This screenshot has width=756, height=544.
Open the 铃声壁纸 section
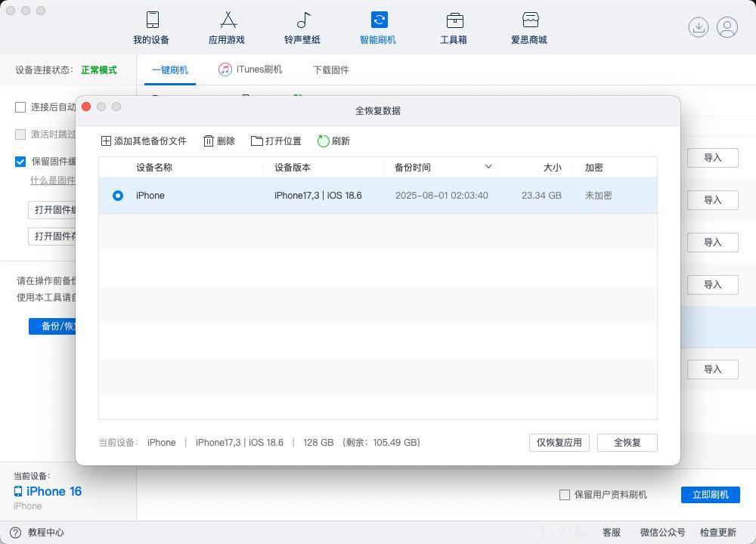[302, 28]
